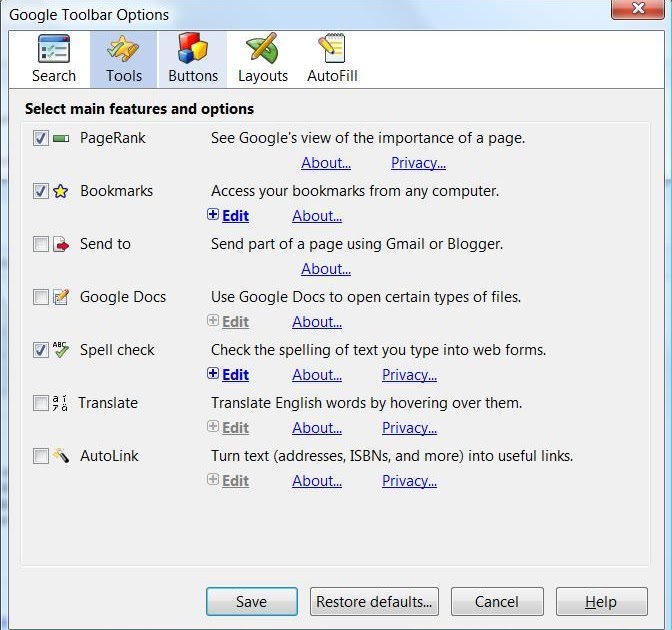Uncheck the Bookmarks checkbox

click(41, 191)
